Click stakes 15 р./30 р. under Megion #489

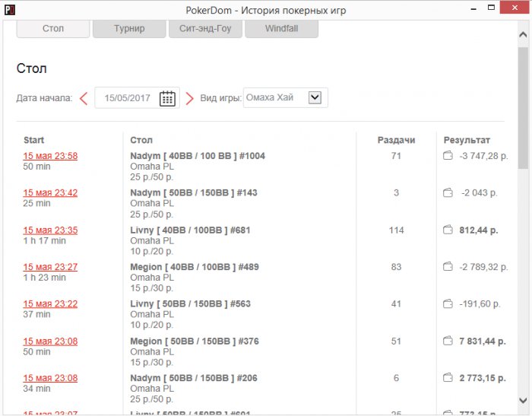pos(152,288)
